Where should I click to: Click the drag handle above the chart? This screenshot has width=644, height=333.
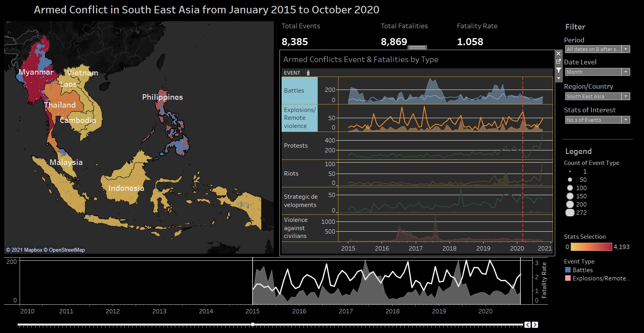pyautogui.click(x=417, y=48)
